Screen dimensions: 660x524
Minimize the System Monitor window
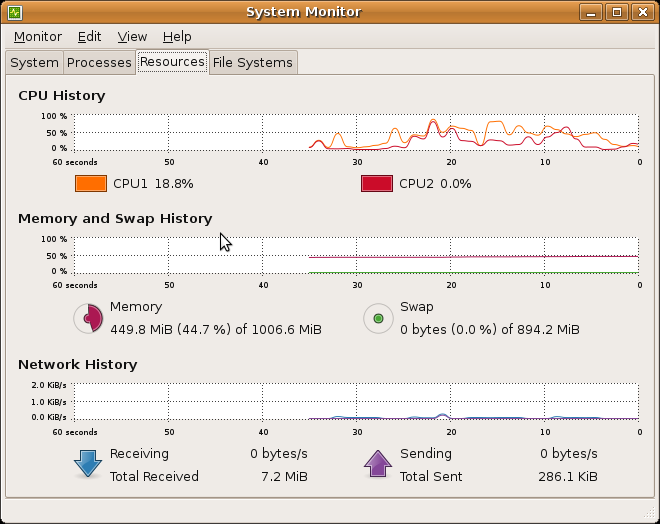tap(591, 12)
